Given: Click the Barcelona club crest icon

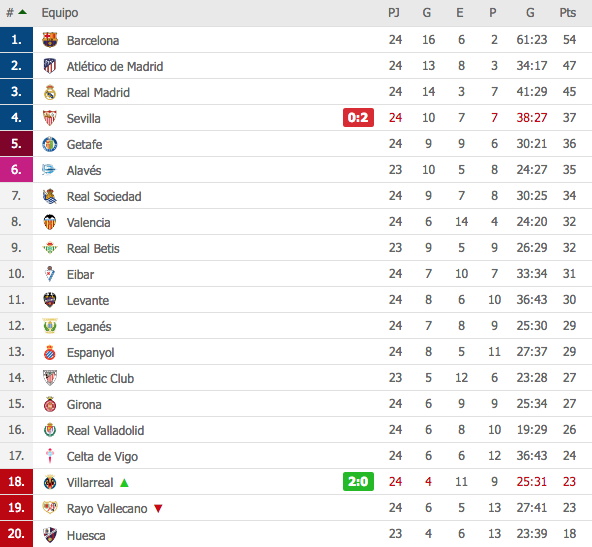Looking at the screenshot, I should (x=50, y=40).
